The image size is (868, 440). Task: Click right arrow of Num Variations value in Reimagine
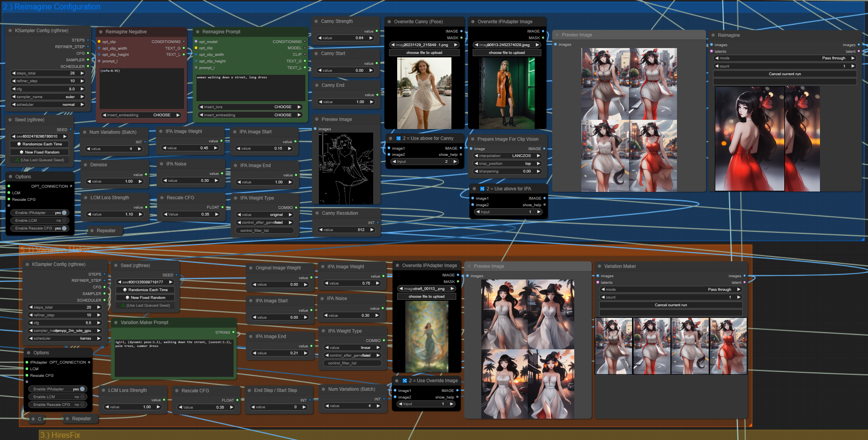[139, 149]
